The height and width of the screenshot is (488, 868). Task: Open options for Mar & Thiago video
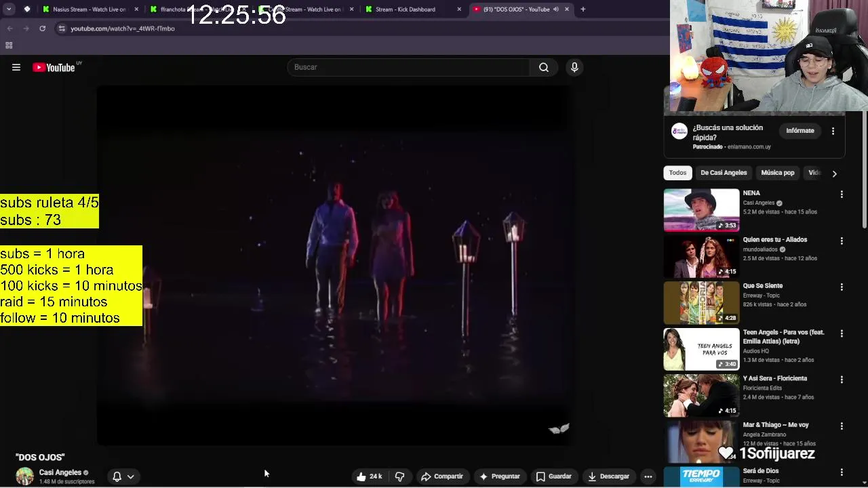[x=842, y=426]
